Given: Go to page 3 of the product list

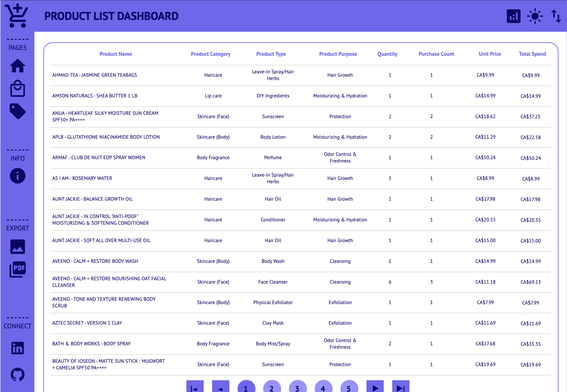Looking at the screenshot, I should 297,388.
